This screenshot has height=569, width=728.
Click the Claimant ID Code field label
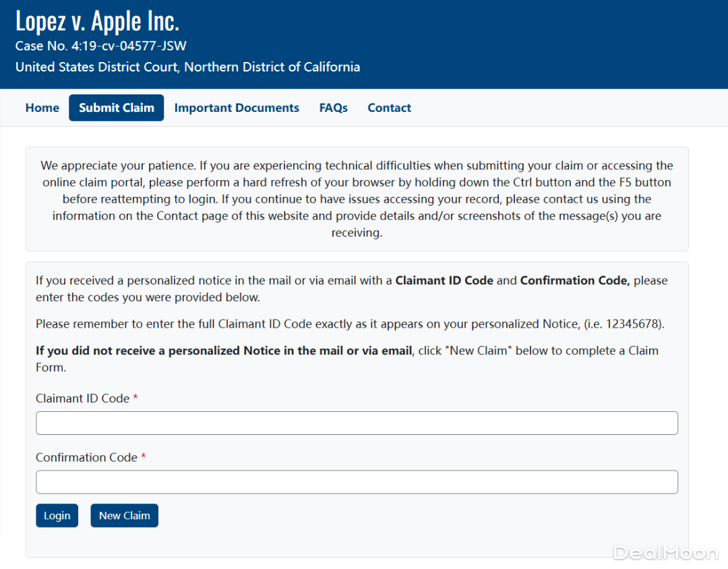pos(82,398)
